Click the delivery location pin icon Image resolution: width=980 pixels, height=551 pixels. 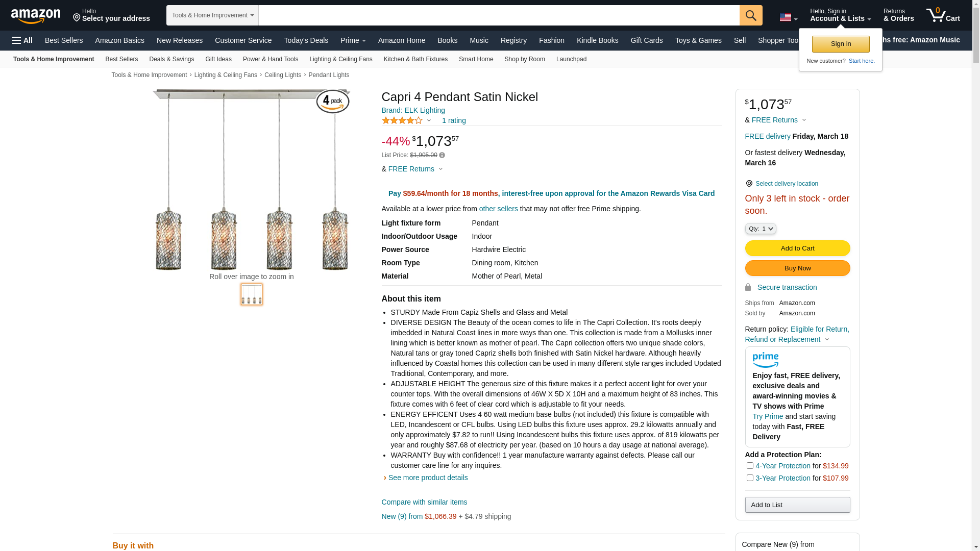point(749,184)
